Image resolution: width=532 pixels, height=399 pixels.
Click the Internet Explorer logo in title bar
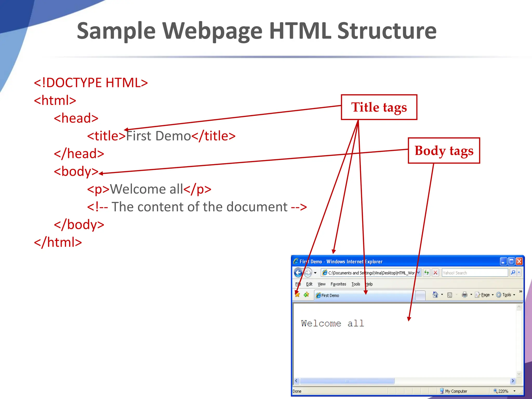296,261
